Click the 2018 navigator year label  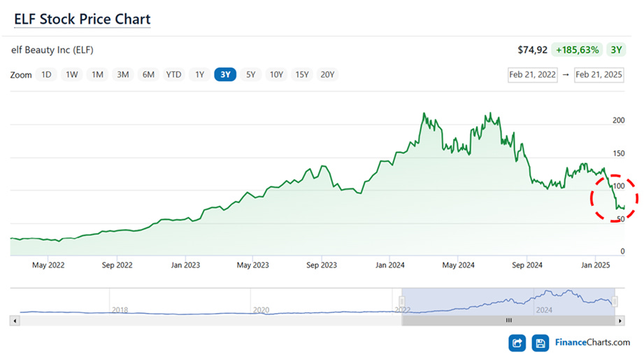point(120,310)
